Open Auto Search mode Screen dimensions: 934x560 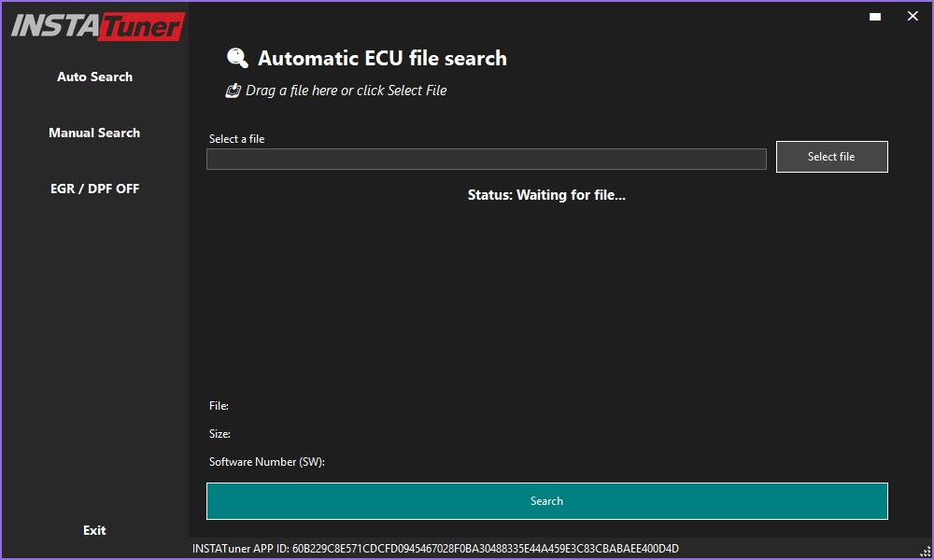click(94, 77)
